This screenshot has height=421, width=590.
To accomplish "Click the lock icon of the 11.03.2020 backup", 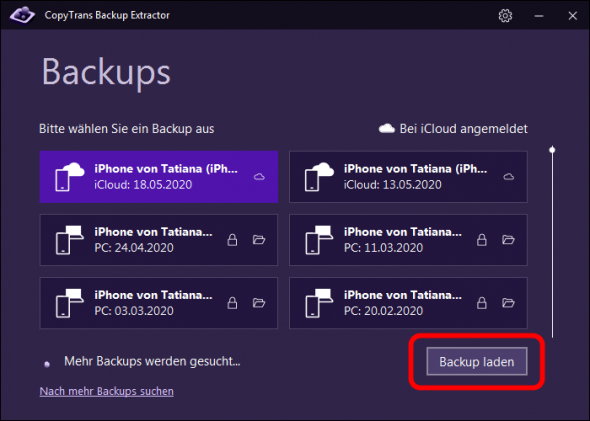I will (482, 240).
